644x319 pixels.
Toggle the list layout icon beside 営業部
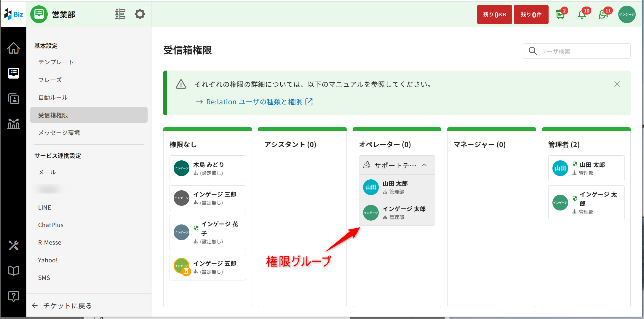click(120, 14)
